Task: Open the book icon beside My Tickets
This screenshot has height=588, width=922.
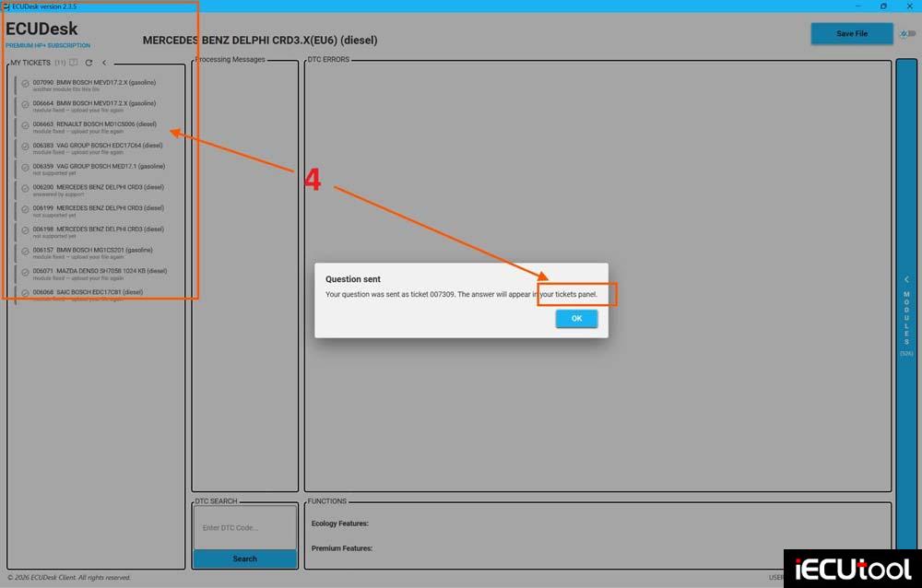Action: pos(74,63)
